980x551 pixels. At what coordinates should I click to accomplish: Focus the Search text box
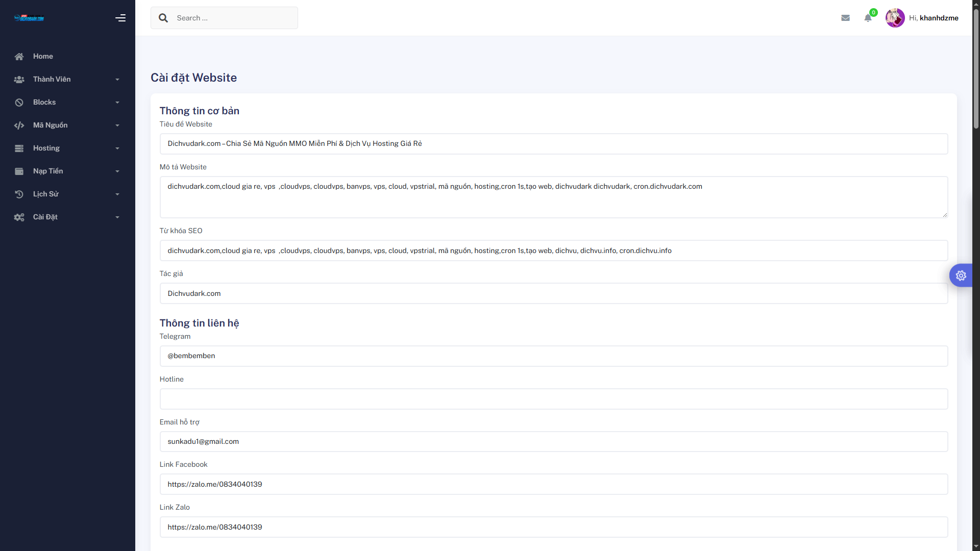pyautogui.click(x=234, y=18)
